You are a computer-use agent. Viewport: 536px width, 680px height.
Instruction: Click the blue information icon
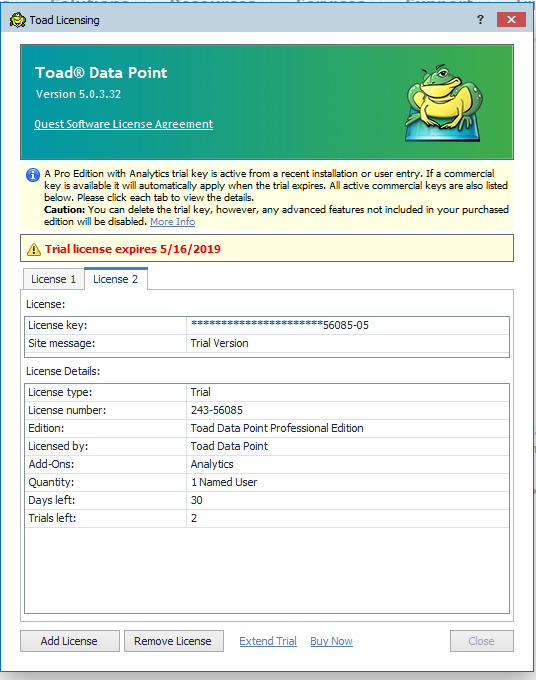pyautogui.click(x=33, y=175)
